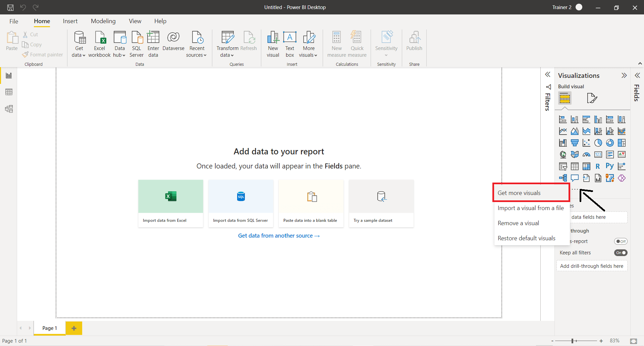Collapse the Visualizations pane with the double arrows
Image resolution: width=644 pixels, height=346 pixels.
pyautogui.click(x=625, y=75)
